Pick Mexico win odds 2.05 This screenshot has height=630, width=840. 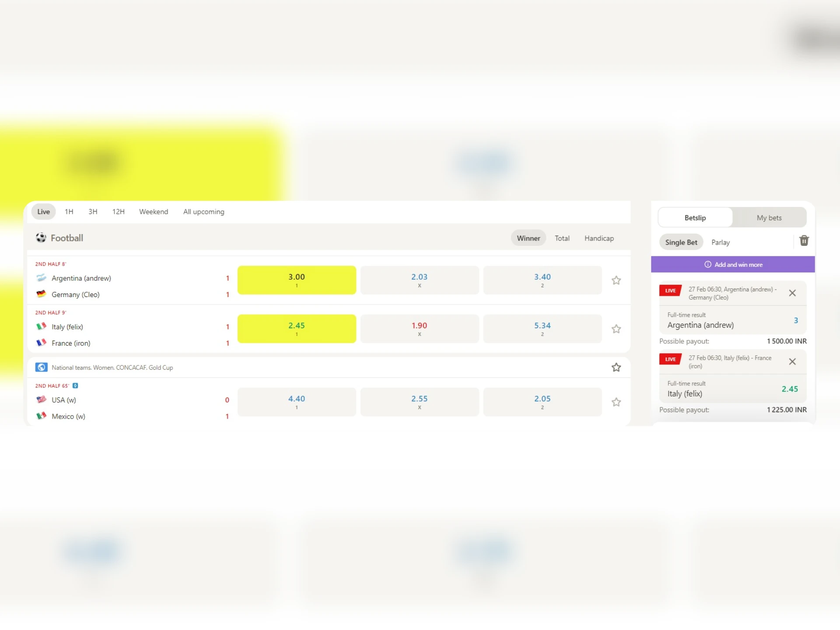(x=542, y=402)
